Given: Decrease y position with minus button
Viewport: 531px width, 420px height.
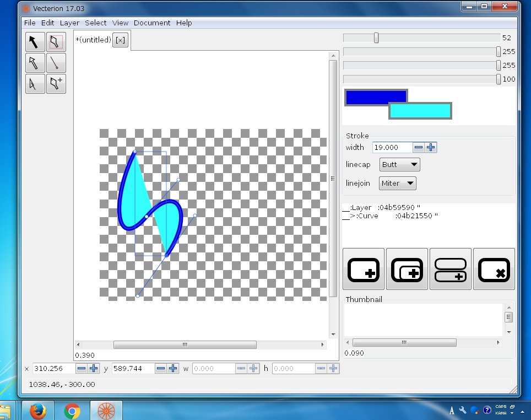Looking at the screenshot, I should tap(161, 369).
